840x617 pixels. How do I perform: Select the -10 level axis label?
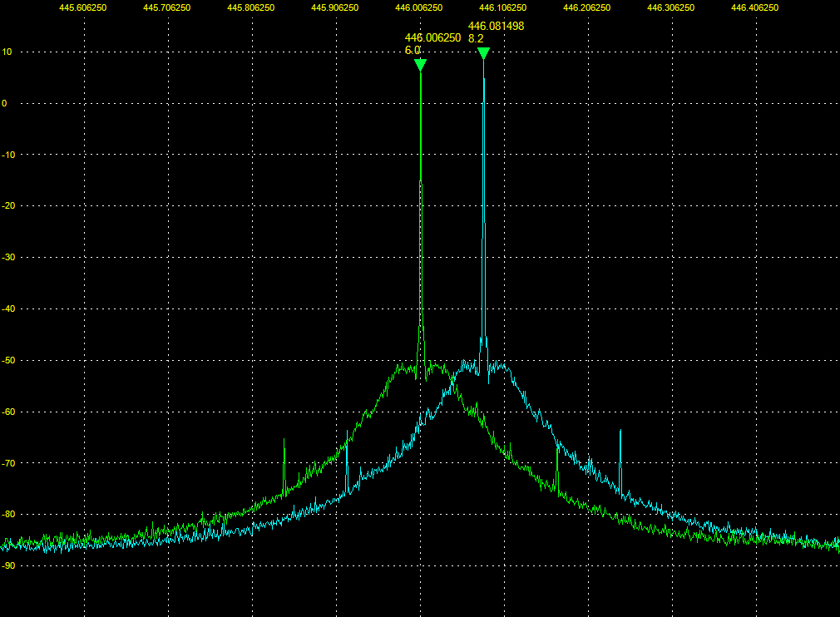tap(8, 155)
